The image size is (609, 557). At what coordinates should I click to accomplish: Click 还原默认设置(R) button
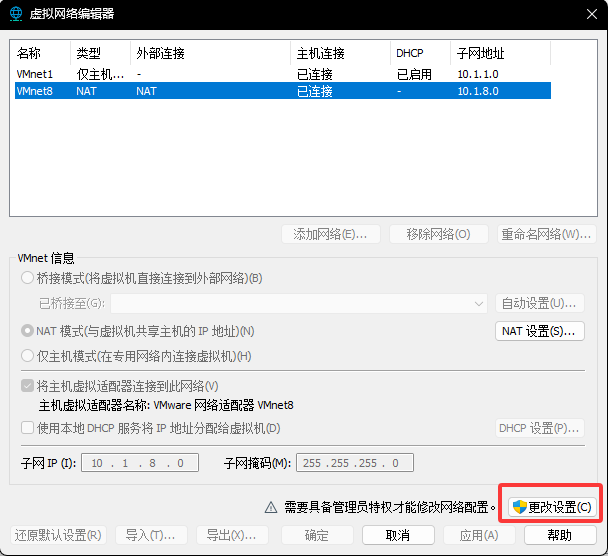pyautogui.click(x=58, y=535)
